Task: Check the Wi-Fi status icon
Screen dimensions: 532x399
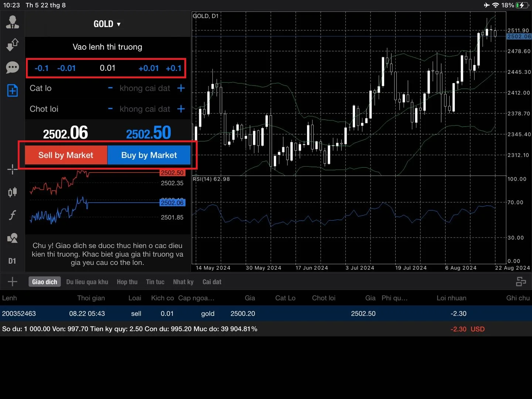Action: point(496,5)
